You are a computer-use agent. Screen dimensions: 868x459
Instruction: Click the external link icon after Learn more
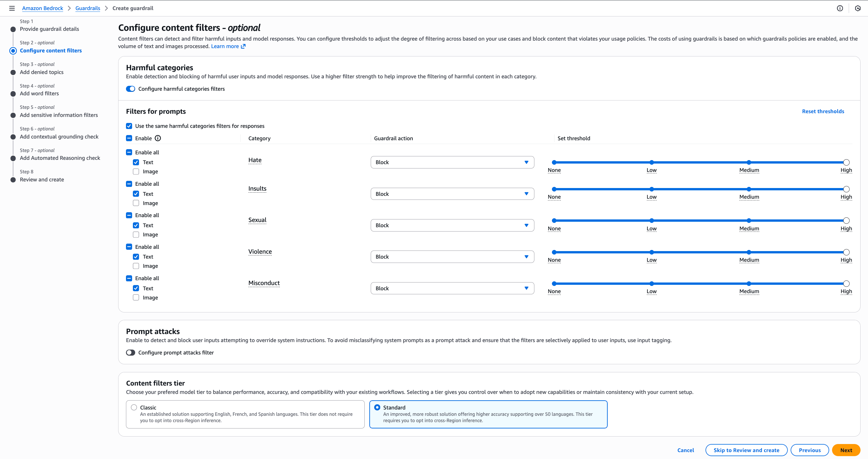pos(243,46)
